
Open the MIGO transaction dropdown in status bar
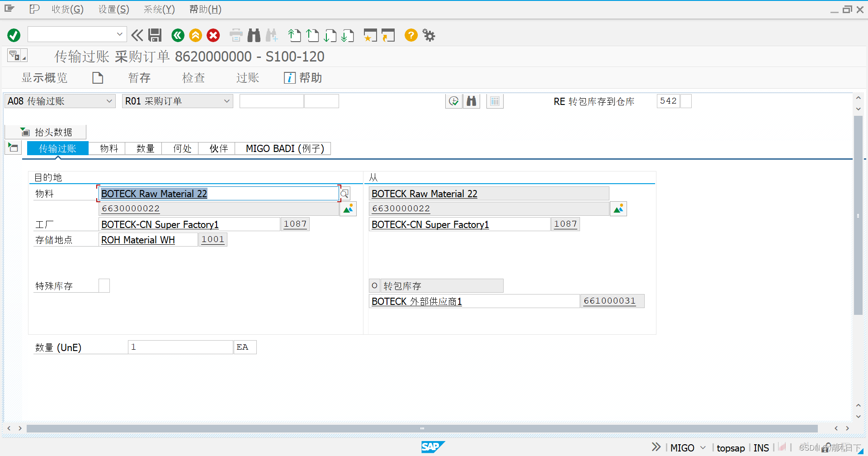tap(703, 448)
